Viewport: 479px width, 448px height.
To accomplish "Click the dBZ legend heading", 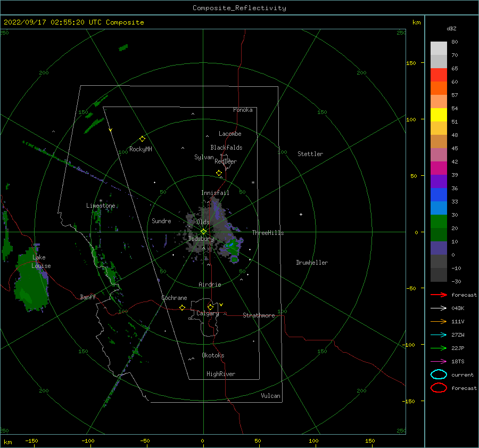I will point(451,28).
